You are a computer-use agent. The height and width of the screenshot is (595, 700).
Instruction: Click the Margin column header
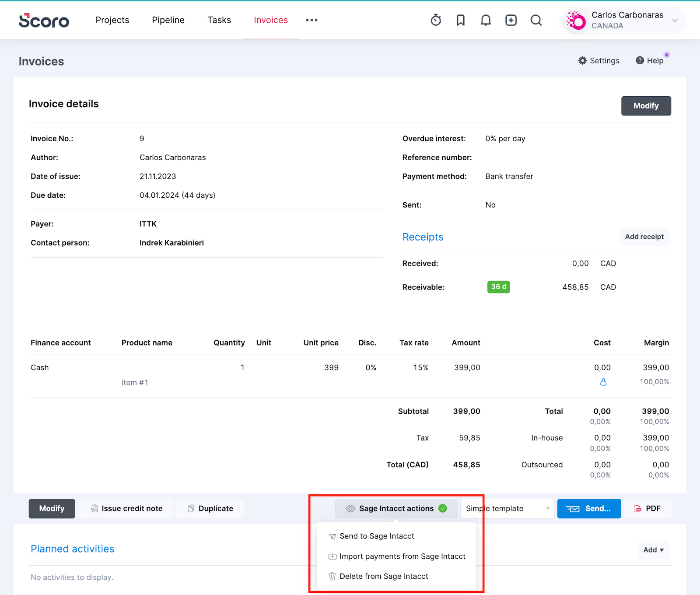point(656,343)
